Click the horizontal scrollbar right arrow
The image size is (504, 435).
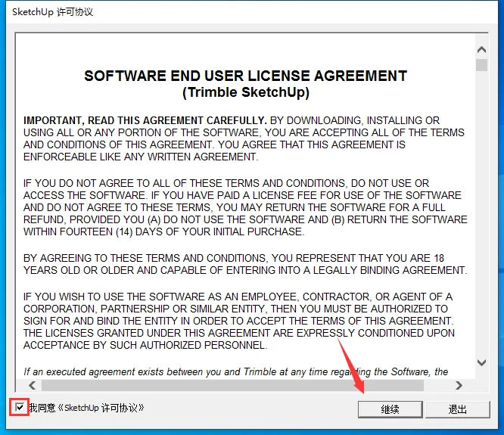point(459,385)
